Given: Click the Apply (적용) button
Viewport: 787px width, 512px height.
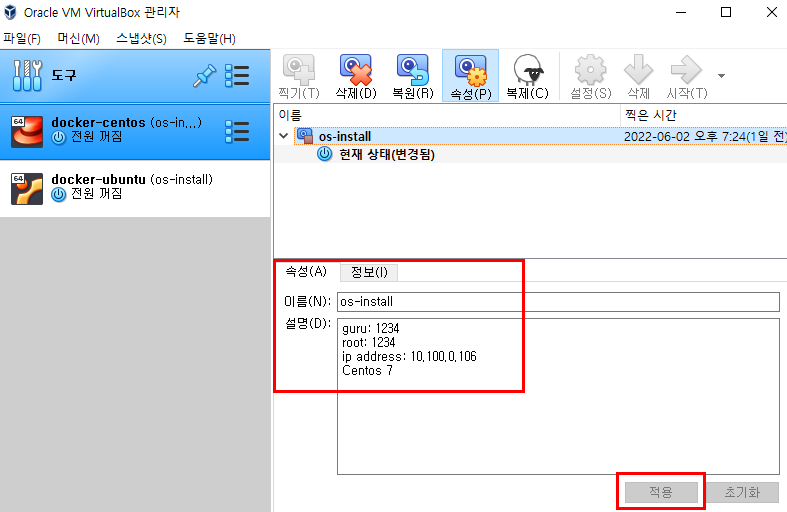Looking at the screenshot, I should (661, 492).
